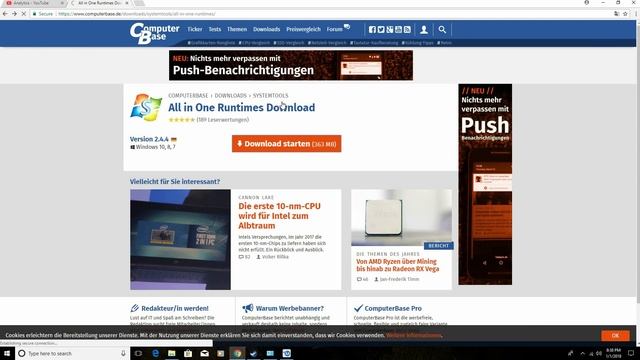Image resolution: width=640 pixels, height=360 pixels.
Task: Open the ComputerBase Twitter icon
Action: pyautogui.click(x=381, y=29)
